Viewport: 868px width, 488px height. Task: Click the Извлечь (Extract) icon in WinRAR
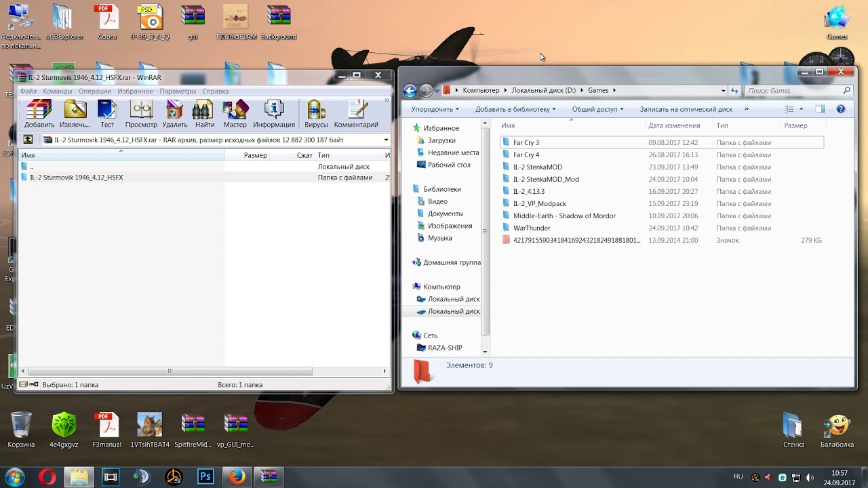click(75, 113)
